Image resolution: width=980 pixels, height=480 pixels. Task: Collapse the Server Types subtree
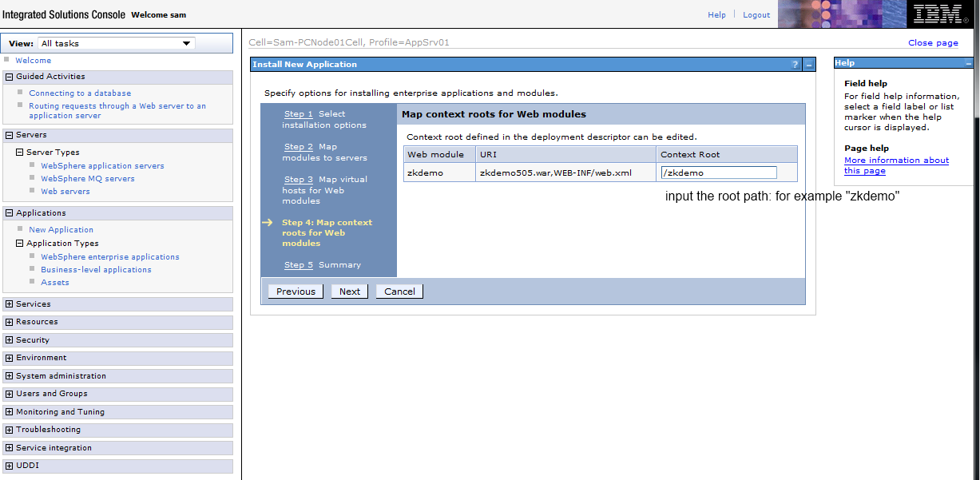(20, 153)
